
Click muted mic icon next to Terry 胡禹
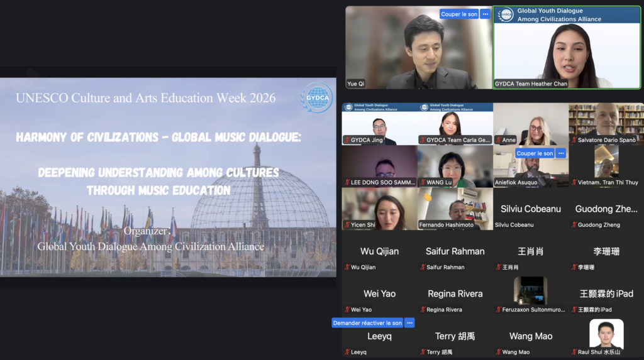coord(423,352)
